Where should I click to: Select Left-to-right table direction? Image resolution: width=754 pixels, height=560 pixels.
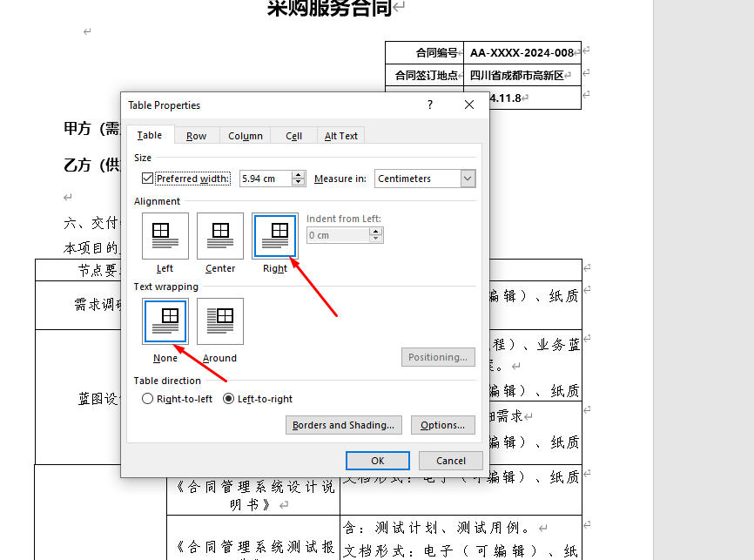(229, 399)
